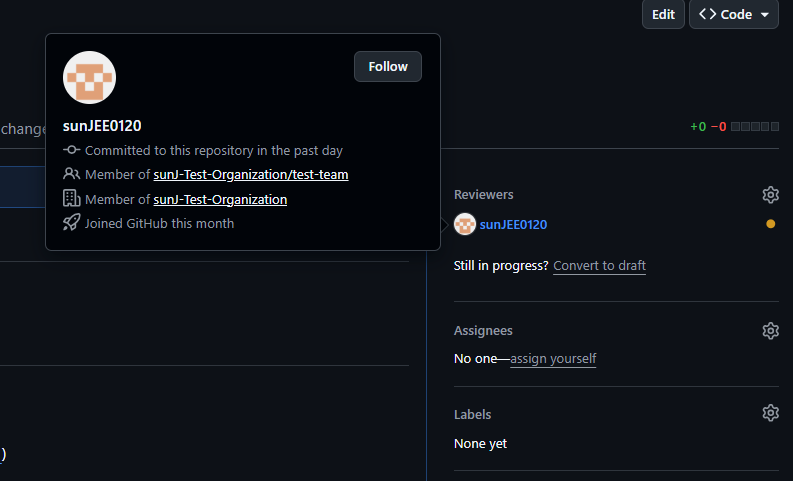
Task: Click the 'assign yourself' link
Action: (x=553, y=359)
